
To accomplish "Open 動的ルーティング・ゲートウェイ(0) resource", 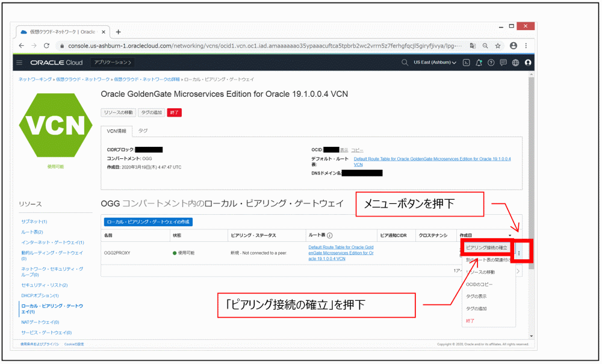I will (52, 256).
